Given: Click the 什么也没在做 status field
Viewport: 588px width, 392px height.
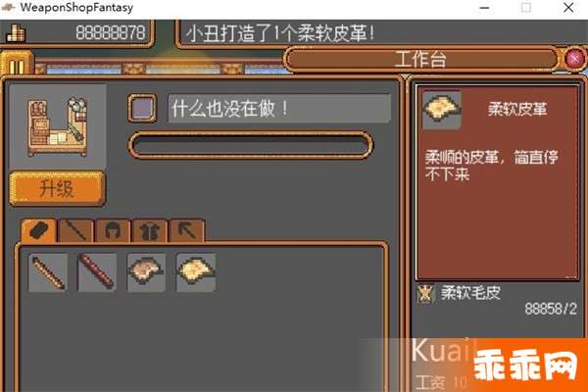Looking at the screenshot, I should tap(279, 109).
